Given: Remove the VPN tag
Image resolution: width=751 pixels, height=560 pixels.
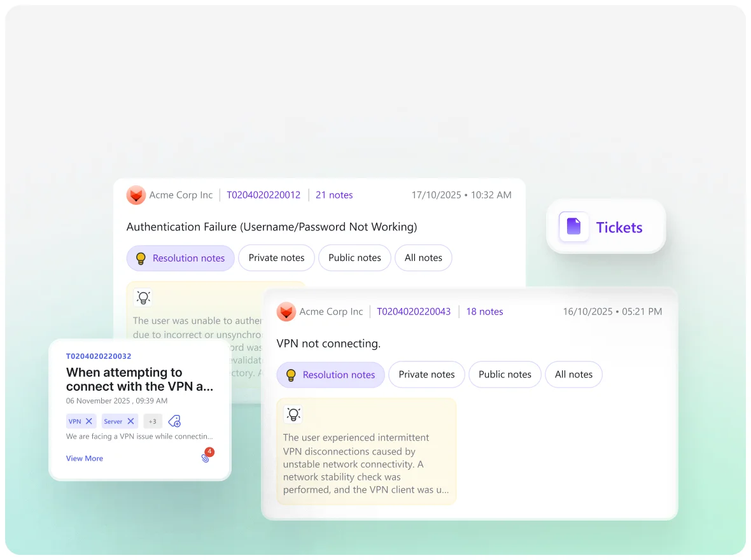Looking at the screenshot, I should pyautogui.click(x=89, y=421).
